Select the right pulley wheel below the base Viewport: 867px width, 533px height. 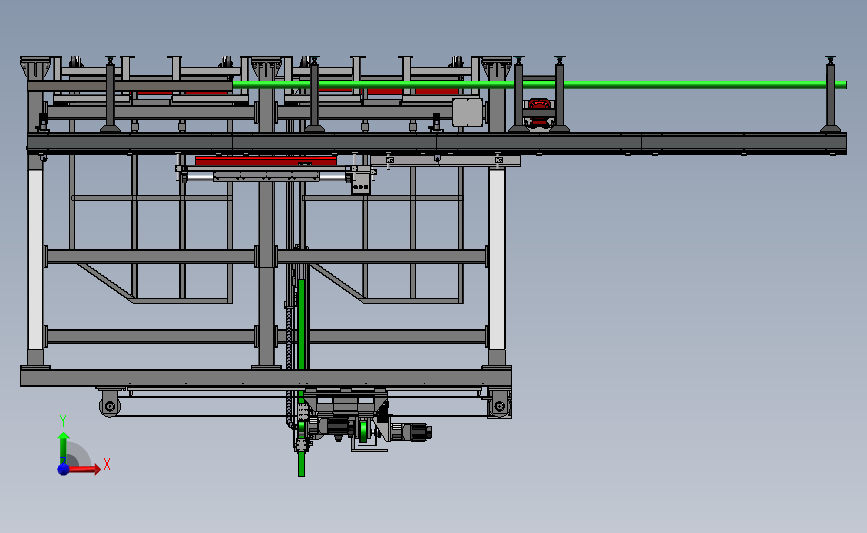500,406
